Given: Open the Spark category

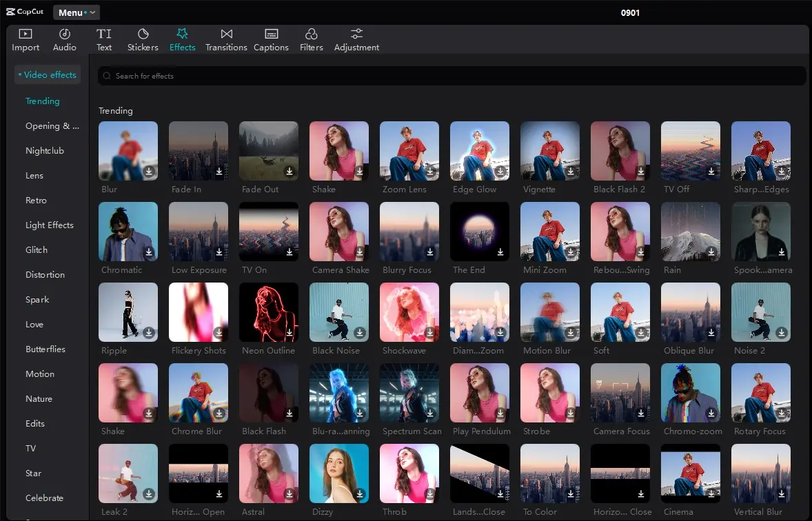Looking at the screenshot, I should pos(37,300).
